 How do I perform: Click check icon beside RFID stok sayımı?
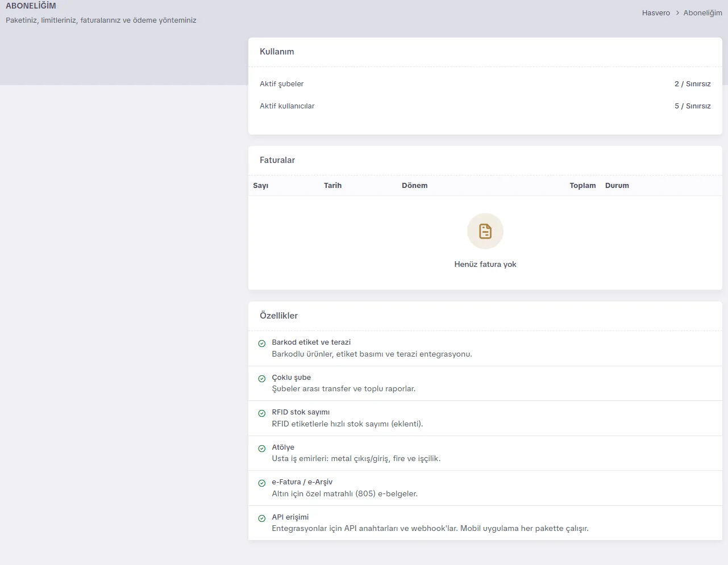tap(262, 413)
